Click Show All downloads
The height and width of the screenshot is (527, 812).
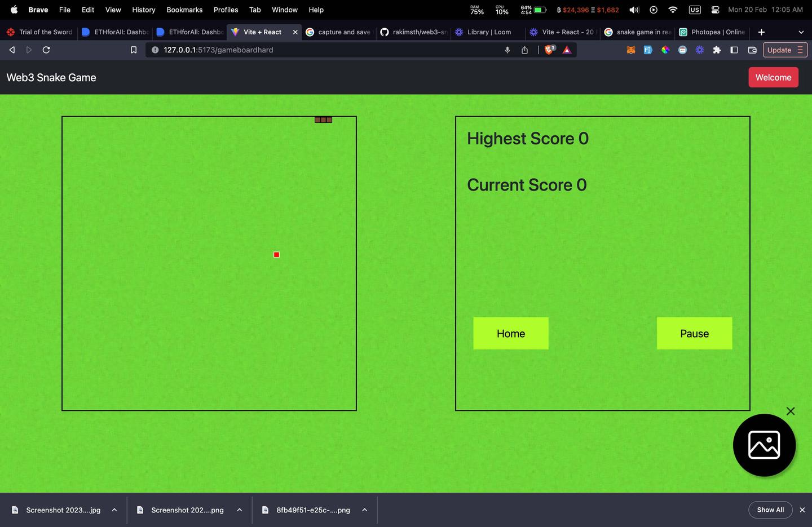click(x=770, y=510)
